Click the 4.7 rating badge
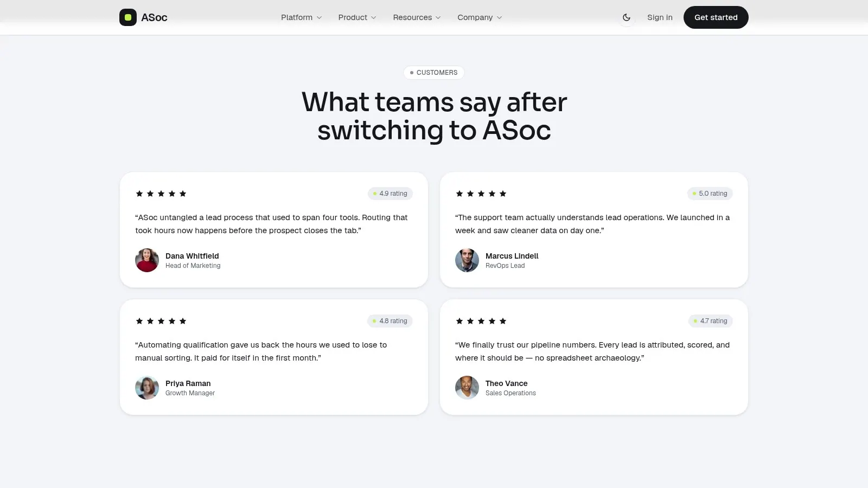Image resolution: width=868 pixels, height=488 pixels. pos(711,321)
